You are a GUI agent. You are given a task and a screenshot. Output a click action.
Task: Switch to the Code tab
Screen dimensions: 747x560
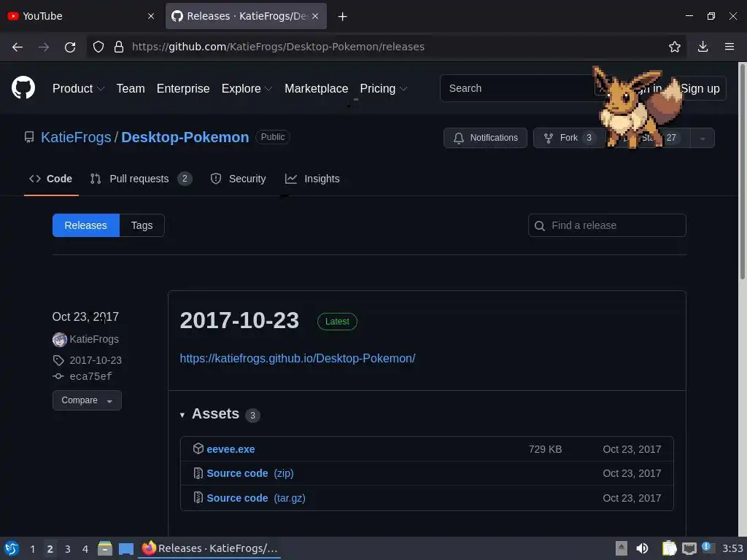51,179
